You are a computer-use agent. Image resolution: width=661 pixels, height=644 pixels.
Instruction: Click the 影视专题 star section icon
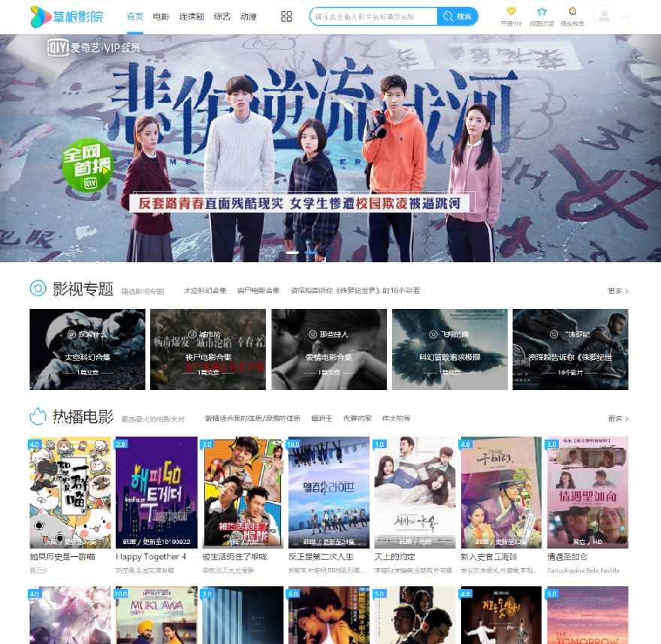pyautogui.click(x=38, y=289)
